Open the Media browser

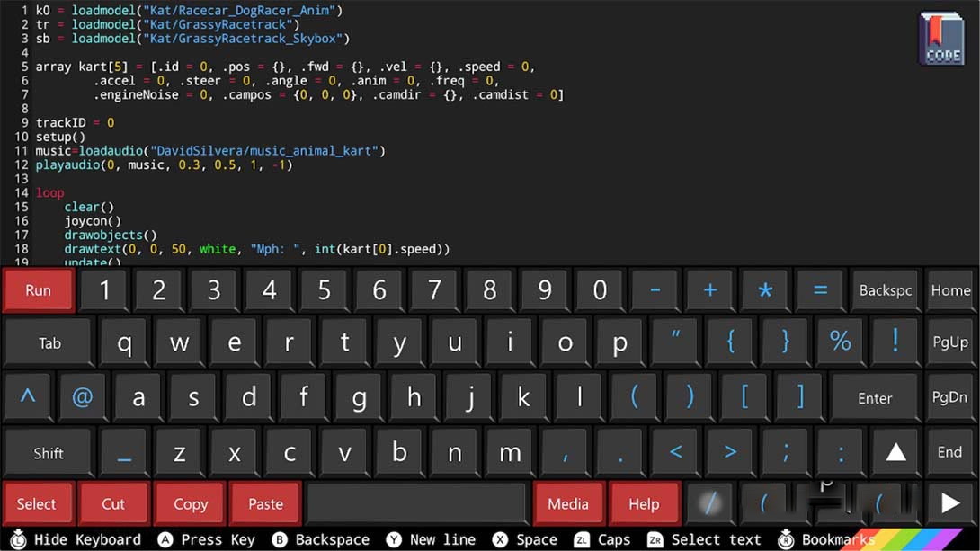[568, 503]
